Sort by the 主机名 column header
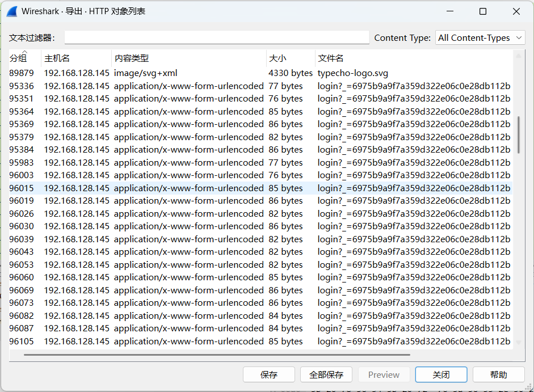The image size is (534, 392). [76, 58]
